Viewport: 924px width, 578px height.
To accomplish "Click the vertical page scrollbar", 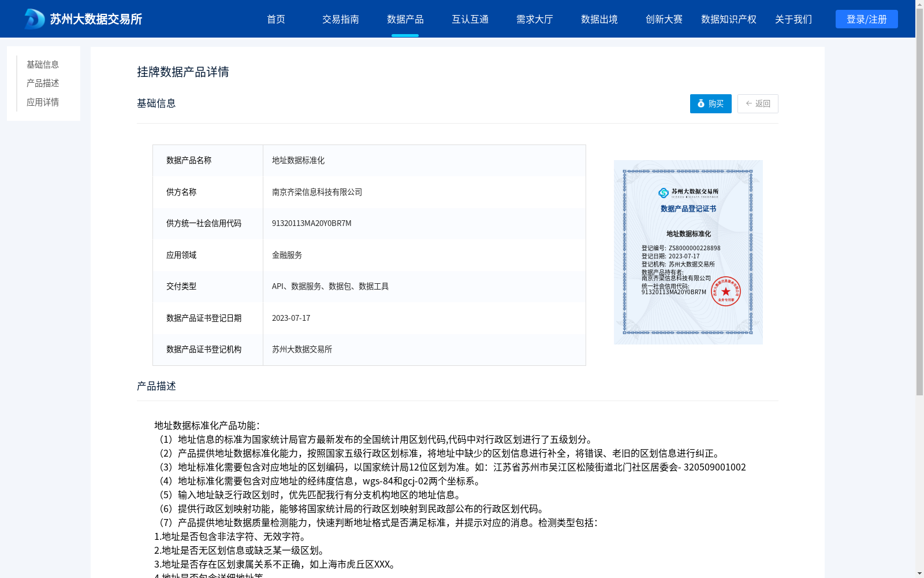I will pos(919,202).
